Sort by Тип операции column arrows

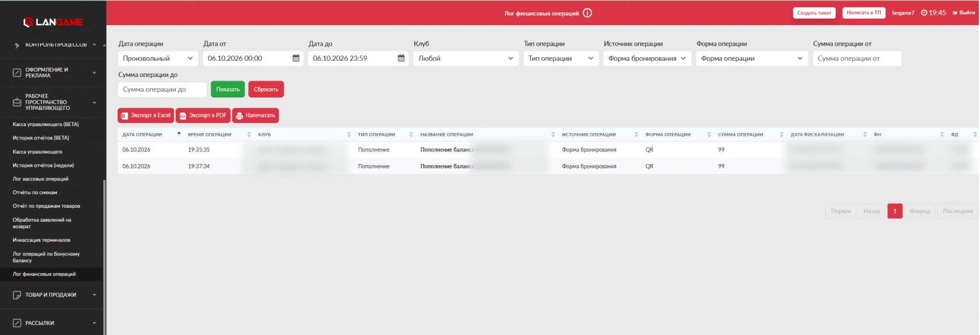tap(411, 135)
